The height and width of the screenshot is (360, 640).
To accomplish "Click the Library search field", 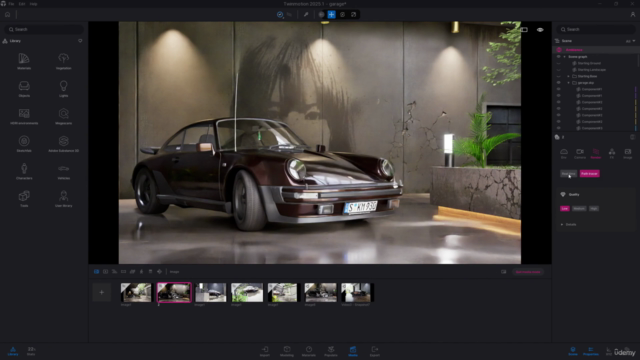I will click(x=44, y=29).
